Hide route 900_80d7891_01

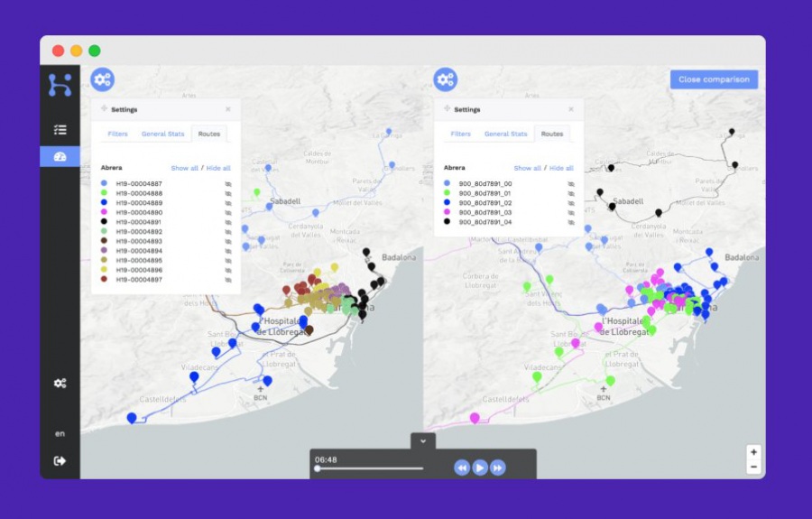click(571, 193)
